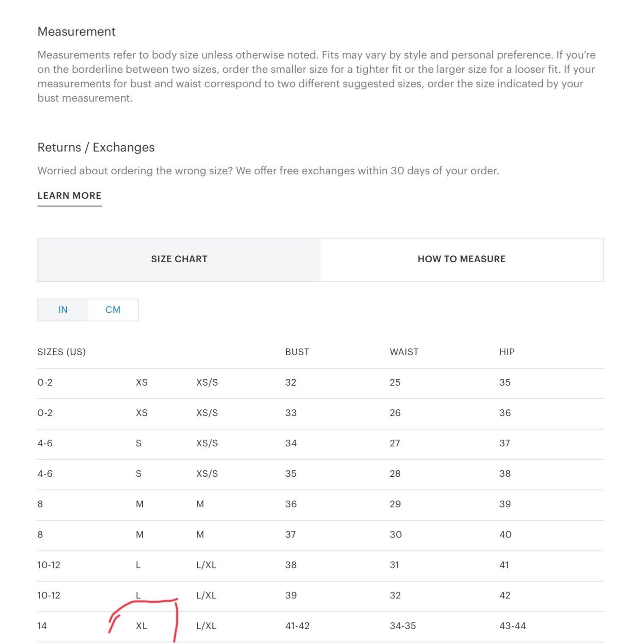Click the Returns / Exchanges heading
This screenshot has height=644, width=644.
[96, 147]
